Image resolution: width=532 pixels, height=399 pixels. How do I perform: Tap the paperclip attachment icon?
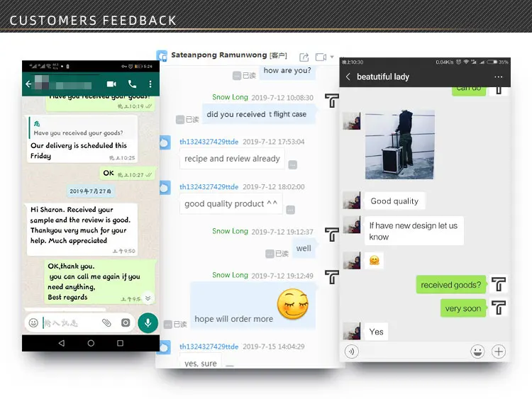106,322
